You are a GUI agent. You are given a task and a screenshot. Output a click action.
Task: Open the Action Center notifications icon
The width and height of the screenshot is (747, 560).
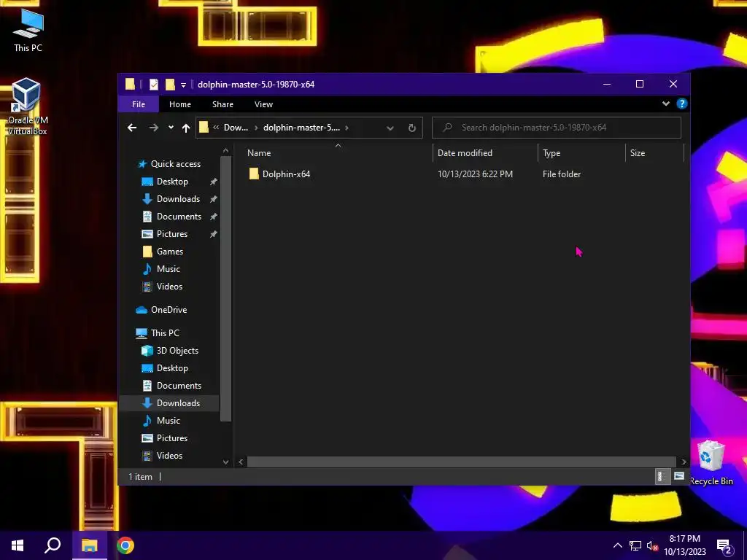click(724, 546)
